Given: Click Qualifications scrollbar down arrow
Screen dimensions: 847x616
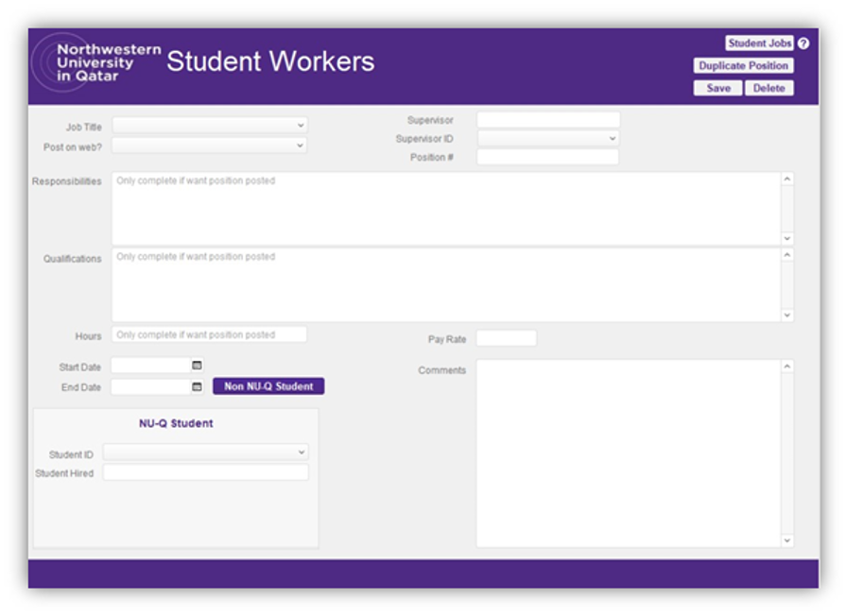Looking at the screenshot, I should pos(787,315).
